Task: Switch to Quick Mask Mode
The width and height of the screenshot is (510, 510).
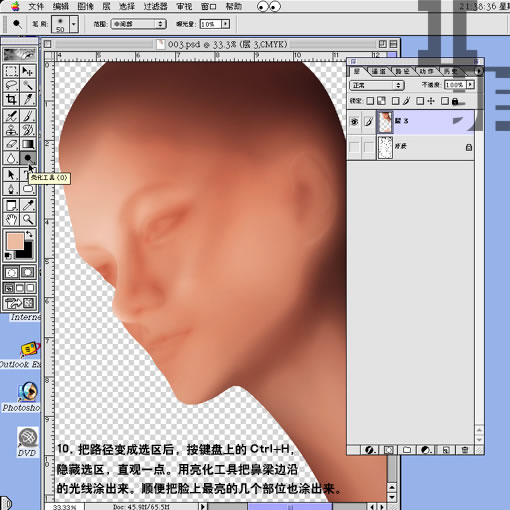Action: [28, 273]
